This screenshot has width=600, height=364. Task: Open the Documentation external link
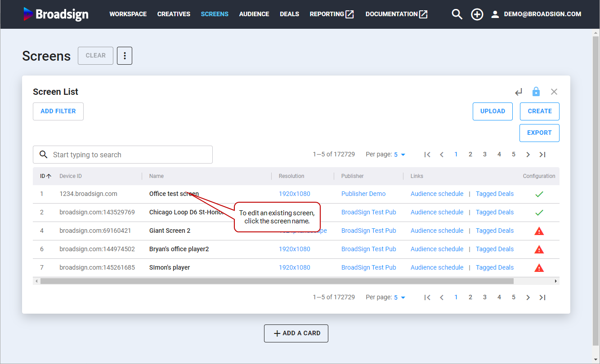(x=397, y=14)
